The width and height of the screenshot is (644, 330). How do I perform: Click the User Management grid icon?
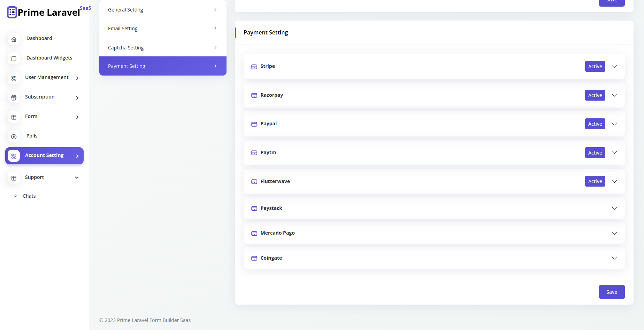pos(14,78)
